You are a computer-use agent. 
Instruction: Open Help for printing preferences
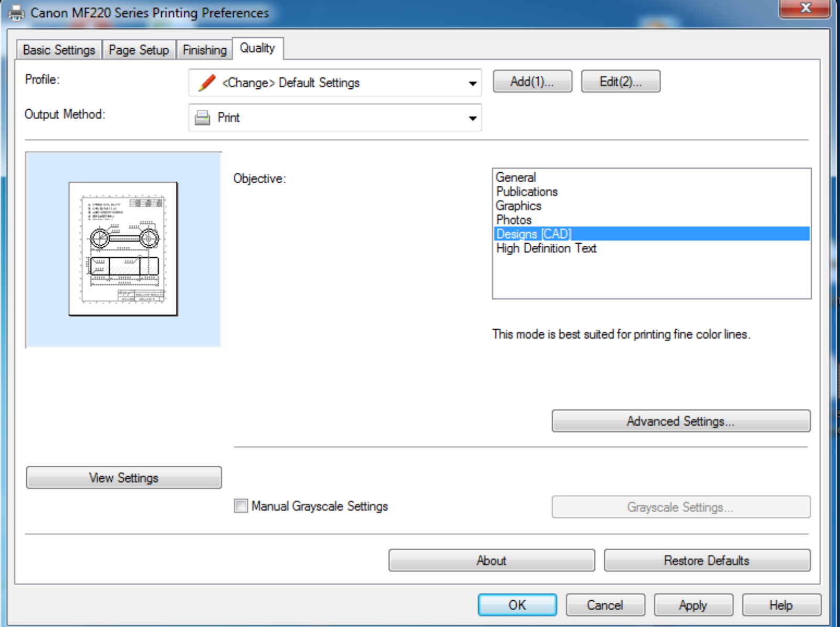pyautogui.click(x=781, y=605)
